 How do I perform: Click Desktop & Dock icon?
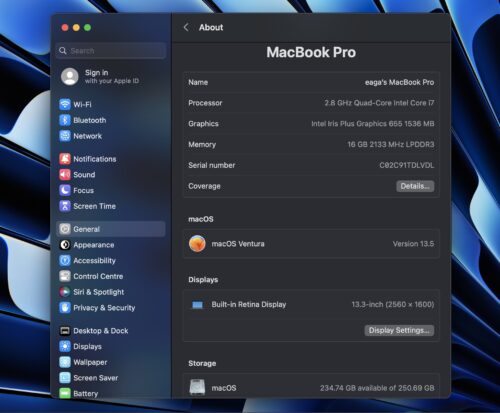click(65, 331)
